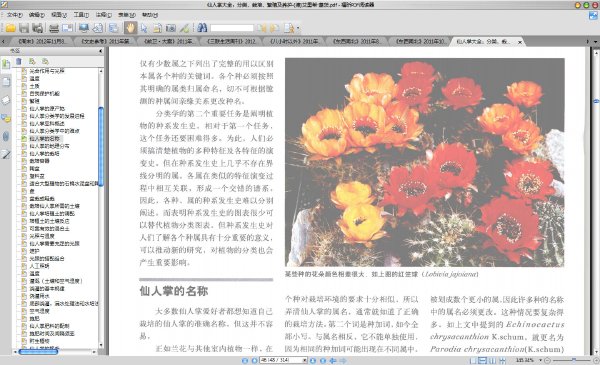Image resolution: width=600 pixels, height=365 pixels.
Task: Select the bookmark 繁殖
Action: point(34,101)
